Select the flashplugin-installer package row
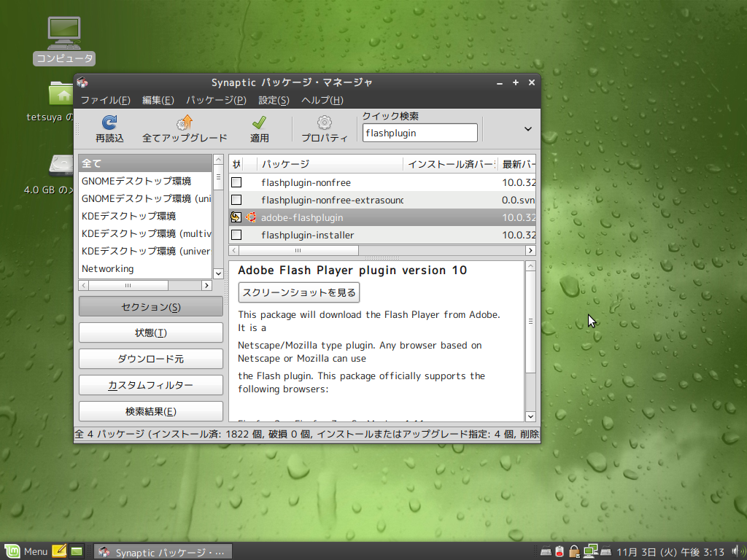 382,235
